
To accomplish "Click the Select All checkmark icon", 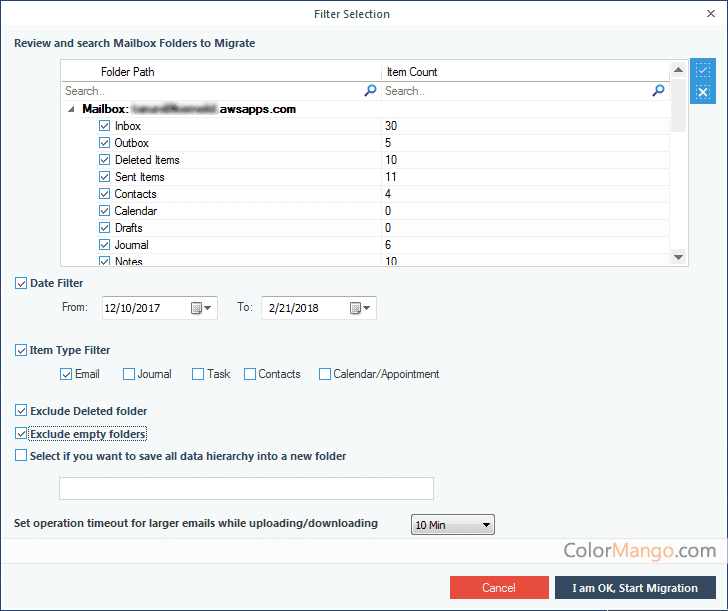I will point(703,71).
